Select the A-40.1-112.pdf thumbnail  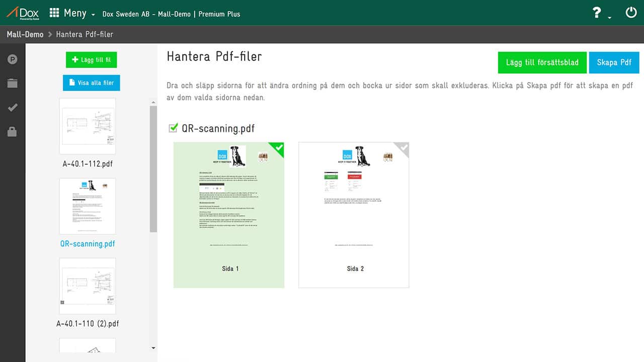click(x=88, y=126)
